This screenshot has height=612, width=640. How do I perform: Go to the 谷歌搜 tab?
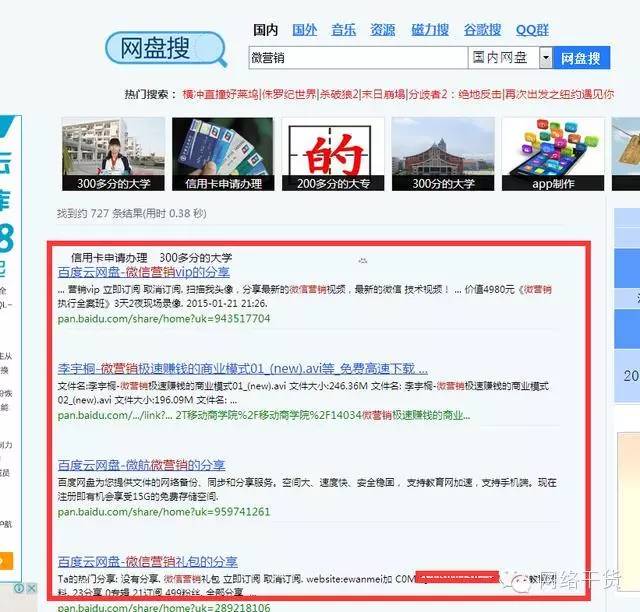tap(482, 30)
